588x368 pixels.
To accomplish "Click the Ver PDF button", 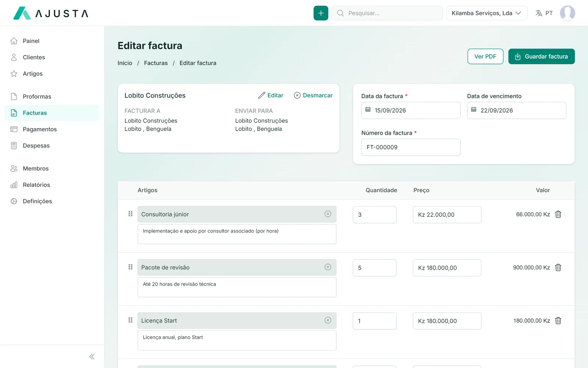I will click(x=485, y=56).
